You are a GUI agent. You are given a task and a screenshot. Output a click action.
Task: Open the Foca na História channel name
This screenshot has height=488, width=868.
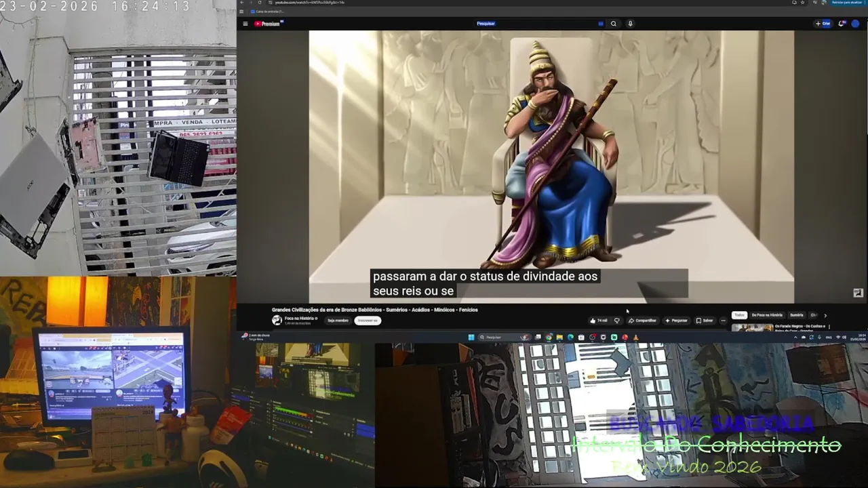(299, 319)
